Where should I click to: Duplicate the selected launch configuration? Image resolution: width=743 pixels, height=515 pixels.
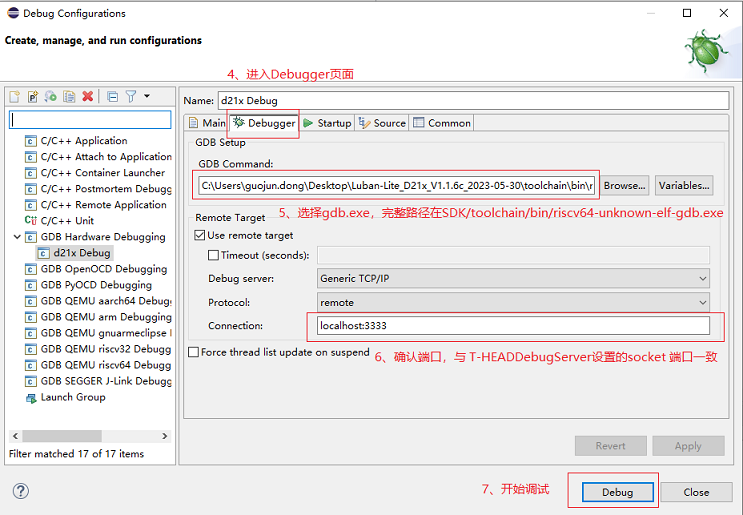69,96
